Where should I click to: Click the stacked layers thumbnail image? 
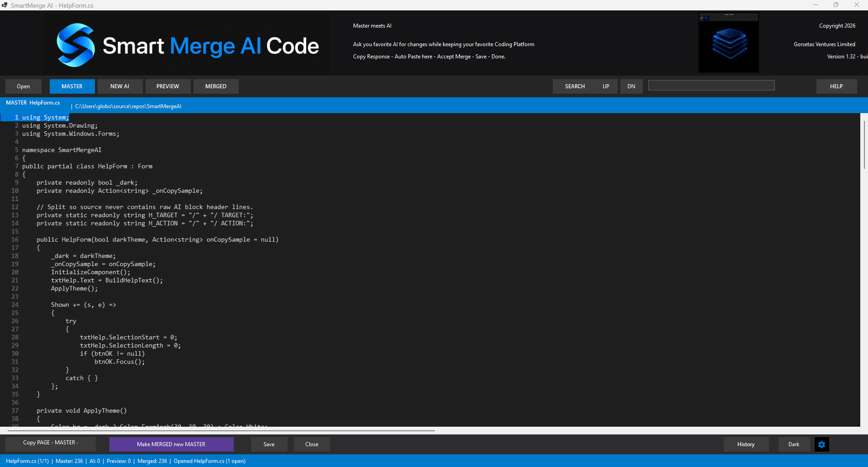[729, 43]
